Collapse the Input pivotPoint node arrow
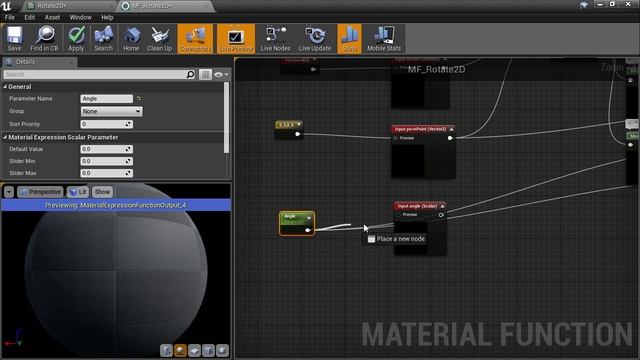The width and height of the screenshot is (640, 360). coord(451,129)
